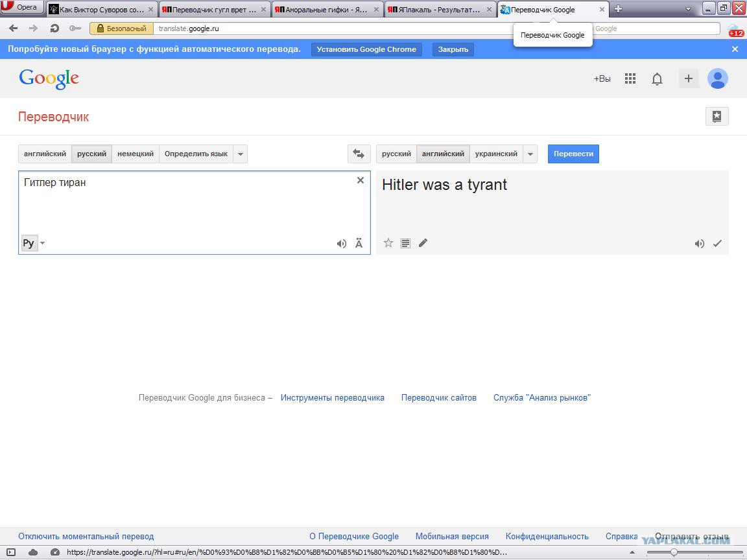This screenshot has height=560, width=747.
Task: Listen to the source text pronunciation
Action: coord(341,243)
